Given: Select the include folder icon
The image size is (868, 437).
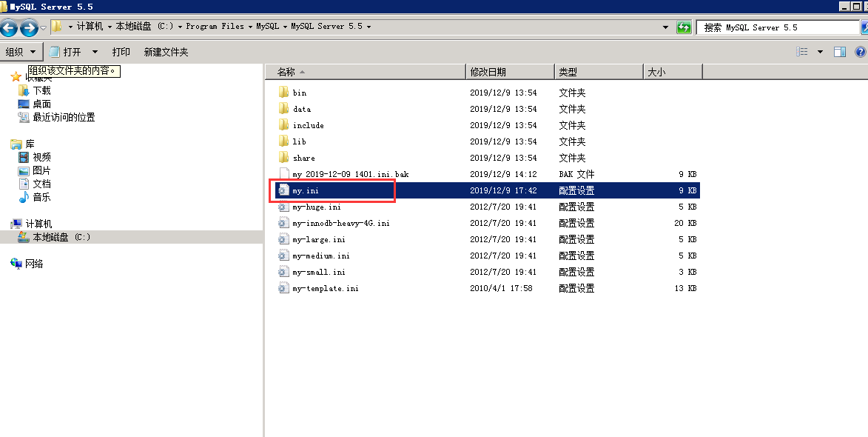Looking at the screenshot, I should coord(284,124).
